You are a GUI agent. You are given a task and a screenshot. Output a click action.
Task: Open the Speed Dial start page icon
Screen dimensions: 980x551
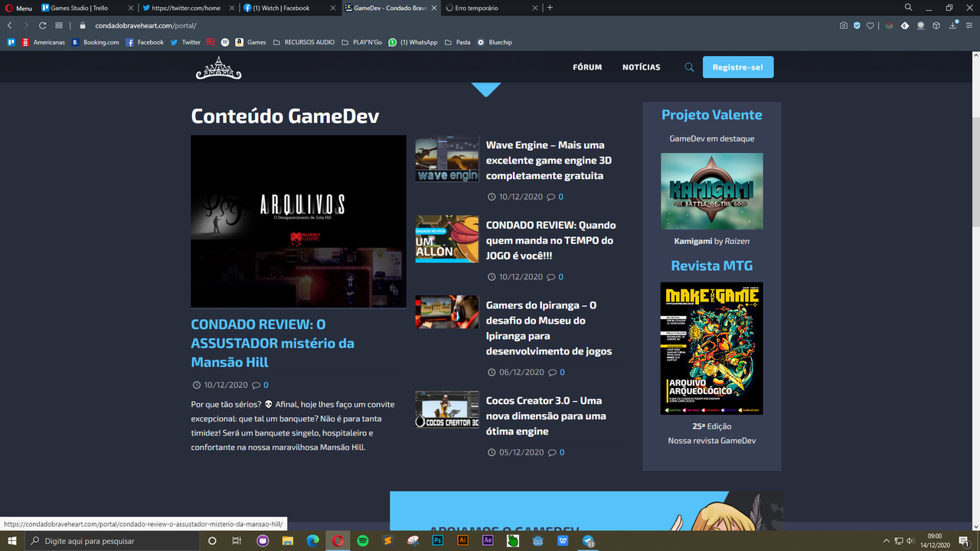pos(59,25)
